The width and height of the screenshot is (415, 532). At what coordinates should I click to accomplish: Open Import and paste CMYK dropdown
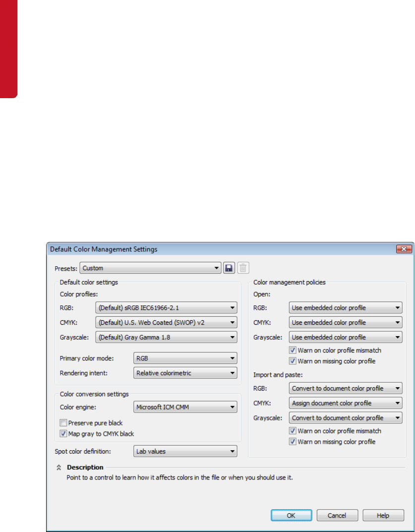coord(346,403)
